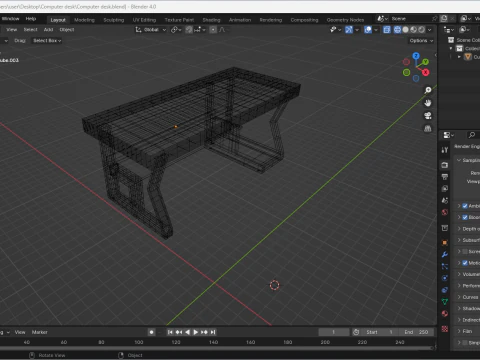Jump to the last frame

[213, 332]
